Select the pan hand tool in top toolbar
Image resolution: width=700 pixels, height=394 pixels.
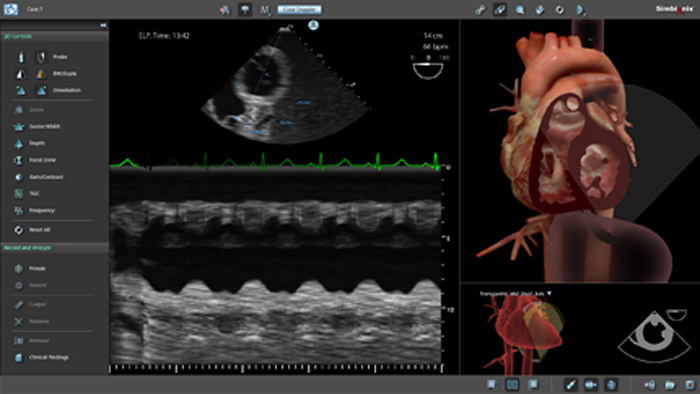(540, 9)
